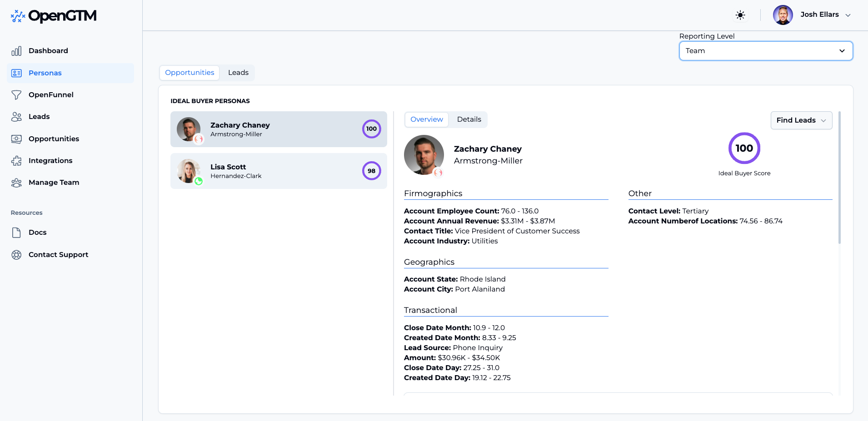Click the large Zachary Chaney overview photo
Screen dimensions: 868x421
coord(424,155)
